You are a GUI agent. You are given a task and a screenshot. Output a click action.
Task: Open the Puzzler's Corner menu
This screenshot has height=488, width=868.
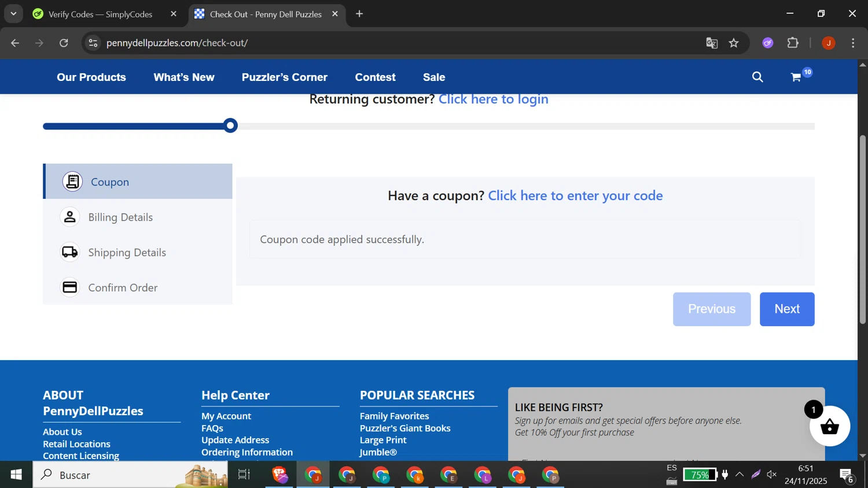(285, 77)
